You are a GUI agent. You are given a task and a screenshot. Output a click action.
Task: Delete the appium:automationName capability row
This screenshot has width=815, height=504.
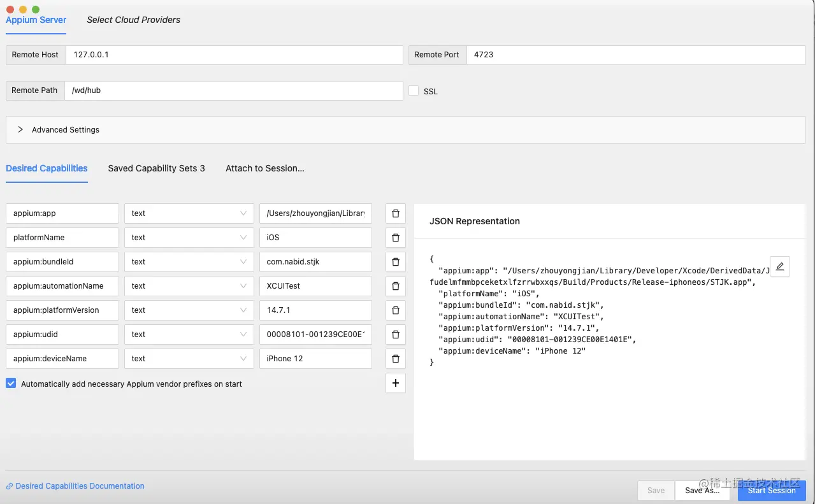click(395, 286)
